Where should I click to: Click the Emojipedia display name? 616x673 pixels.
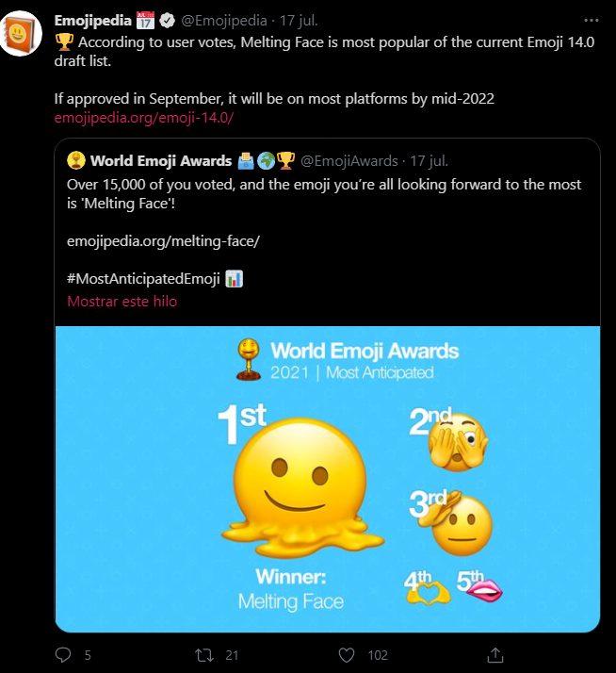click(94, 20)
